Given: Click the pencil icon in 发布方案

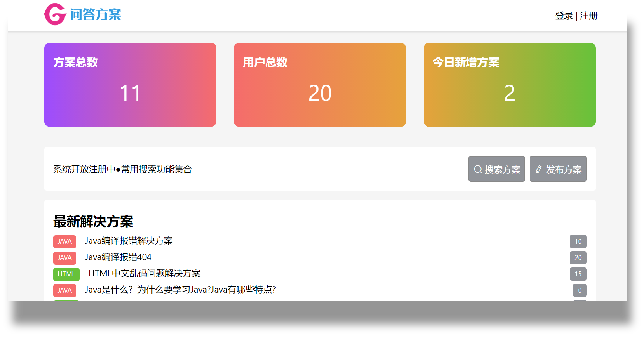Looking at the screenshot, I should coord(539,169).
